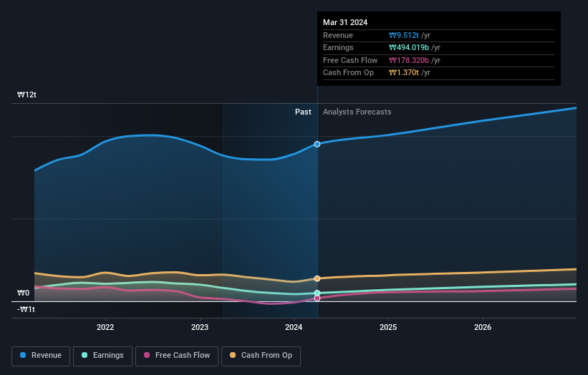The height and width of the screenshot is (375, 588).
Task: Click the ₩12t y-axis label
Action: point(26,94)
